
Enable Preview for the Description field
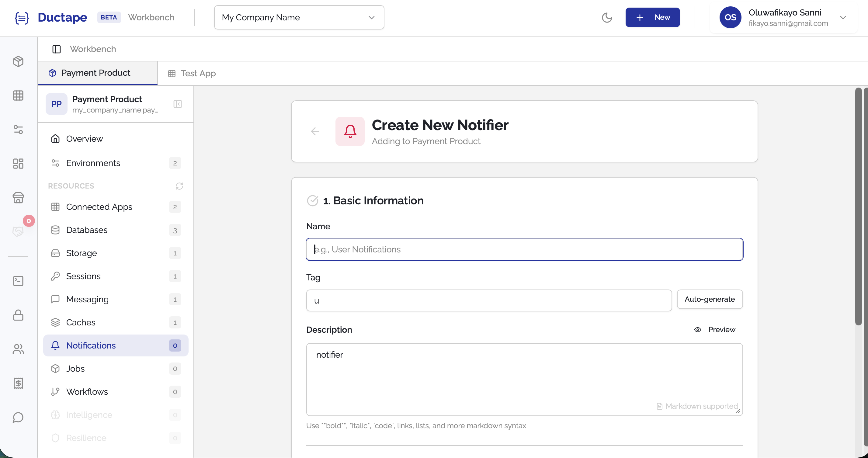(715, 330)
